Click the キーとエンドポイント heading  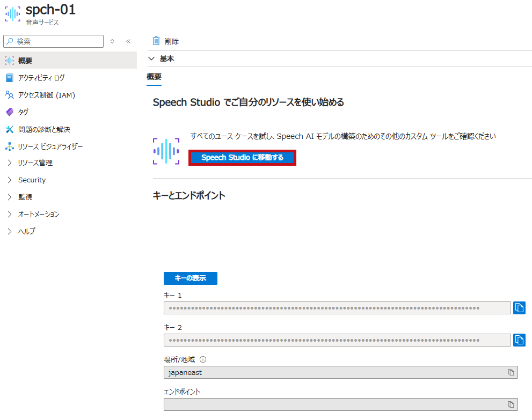pos(189,196)
